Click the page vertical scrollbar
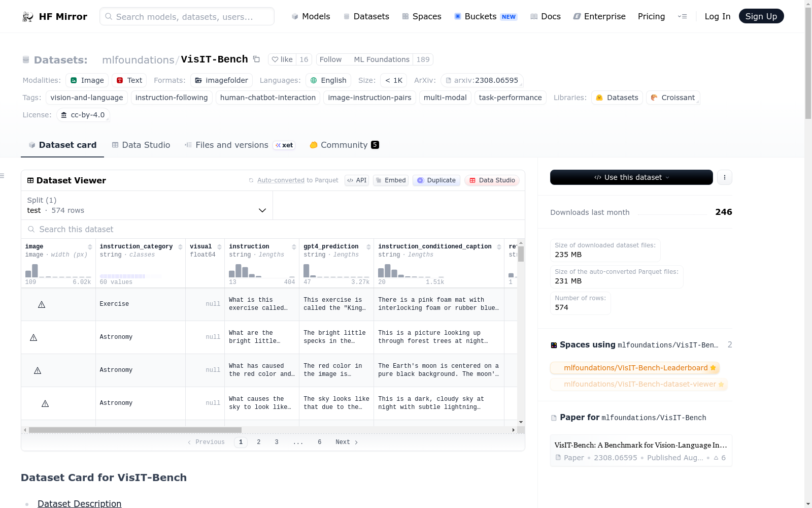 click(808, 63)
